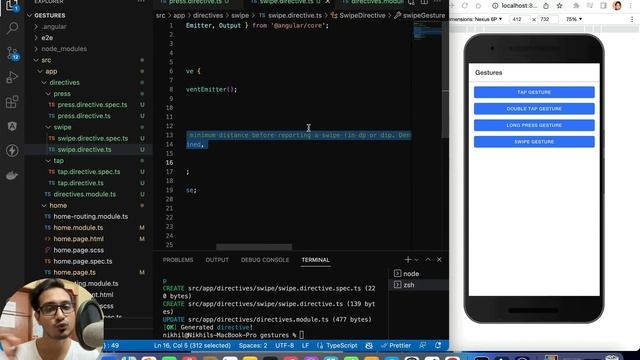
Task: Click the feedback icon in status bar
Action: pyautogui.click(x=422, y=345)
